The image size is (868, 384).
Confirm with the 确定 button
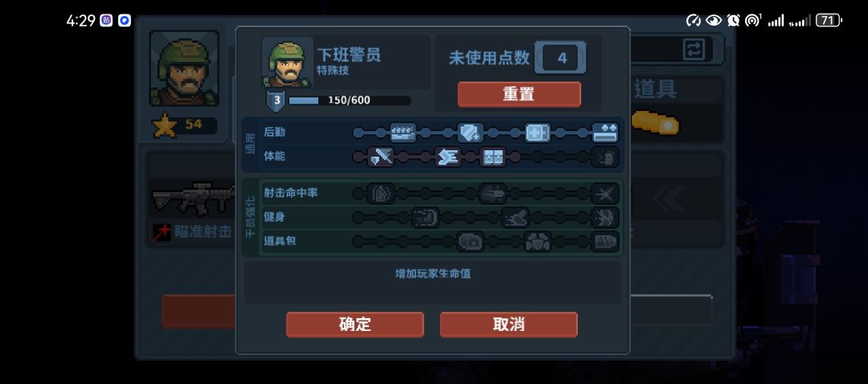(x=355, y=325)
